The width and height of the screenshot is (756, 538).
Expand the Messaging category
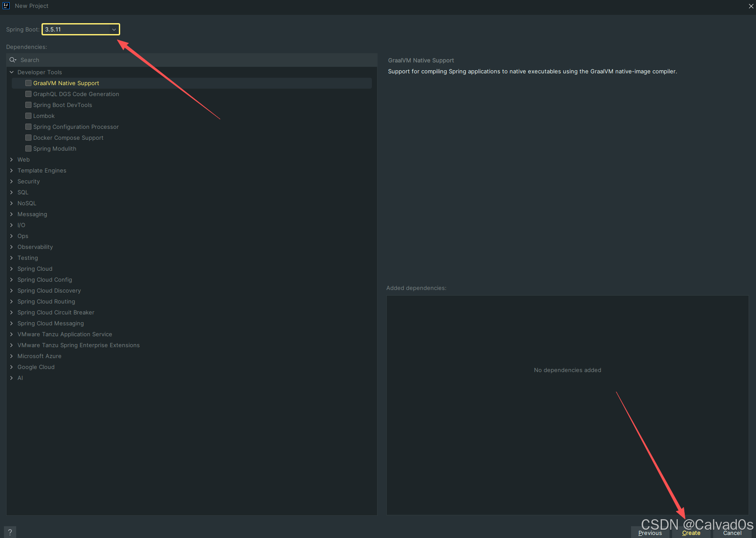point(12,214)
